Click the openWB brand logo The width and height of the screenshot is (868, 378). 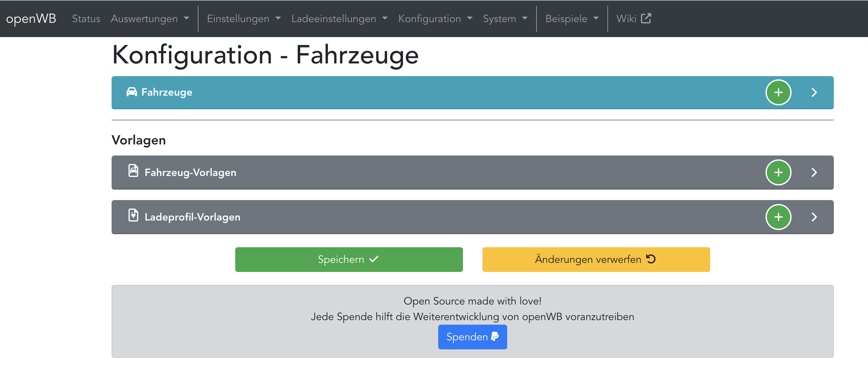pos(31,19)
